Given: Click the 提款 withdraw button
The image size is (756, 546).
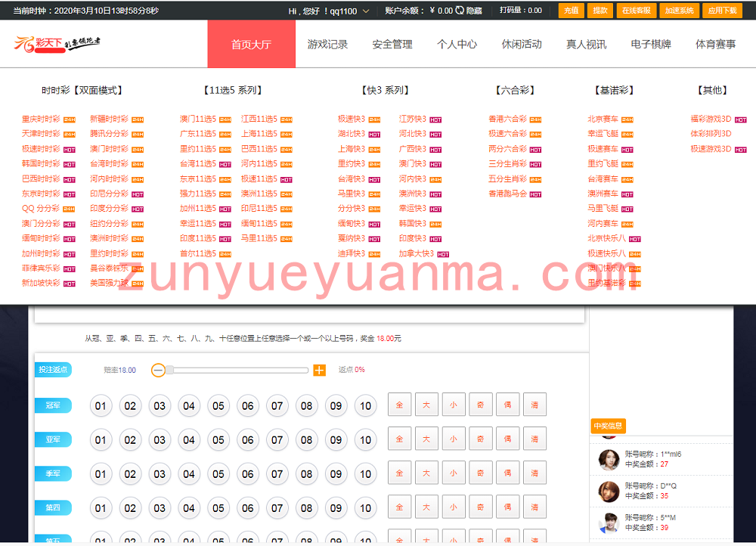Looking at the screenshot, I should pyautogui.click(x=600, y=10).
